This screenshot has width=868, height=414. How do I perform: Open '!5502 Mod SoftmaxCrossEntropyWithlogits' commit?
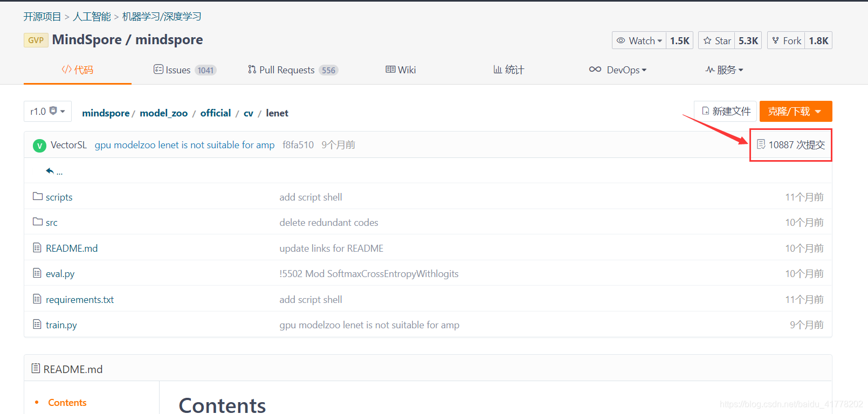coord(369,274)
